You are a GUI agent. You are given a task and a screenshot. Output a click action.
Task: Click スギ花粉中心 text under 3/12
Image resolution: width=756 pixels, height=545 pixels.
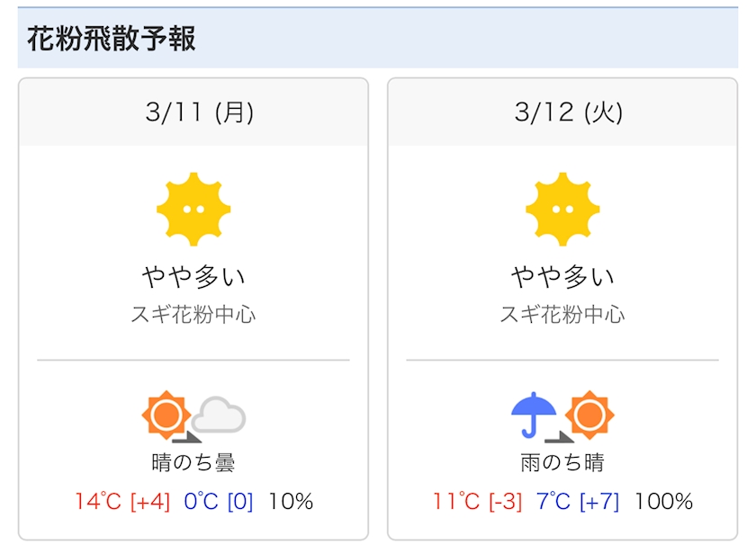tap(562, 315)
